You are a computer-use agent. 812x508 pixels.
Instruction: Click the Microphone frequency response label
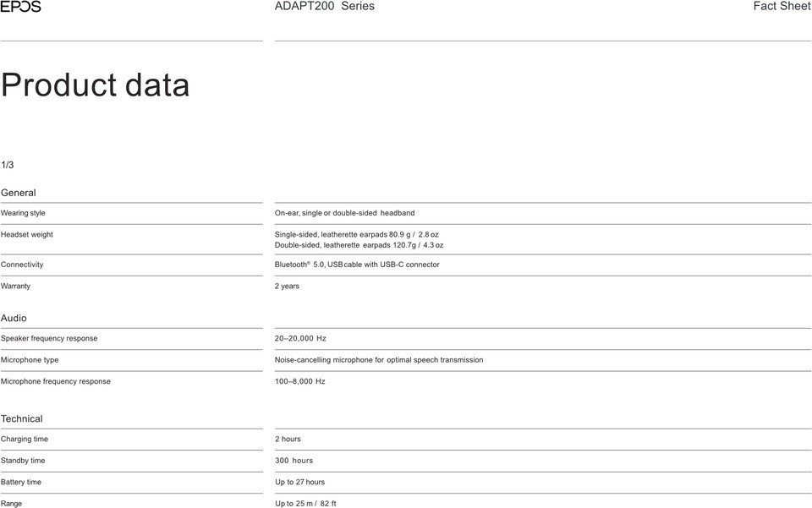pos(56,381)
